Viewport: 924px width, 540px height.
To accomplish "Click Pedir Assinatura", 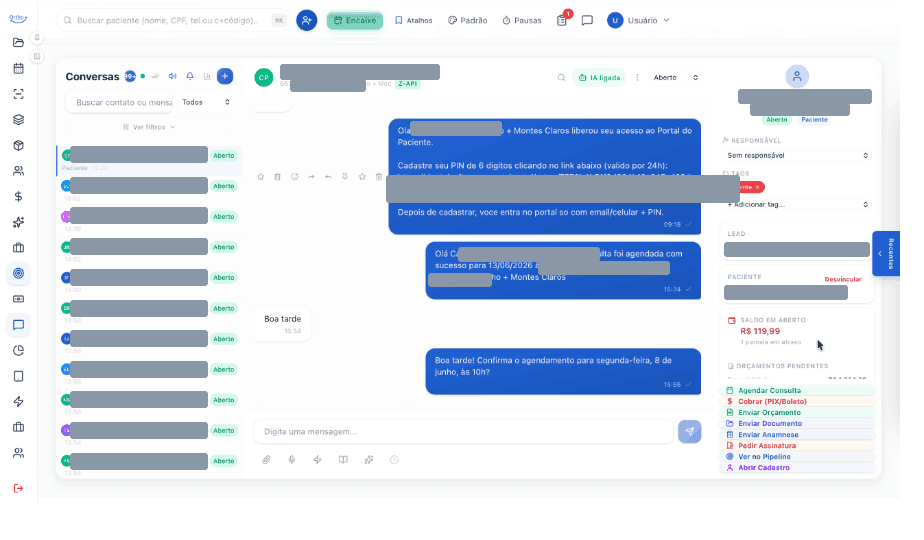I will pyautogui.click(x=797, y=446).
